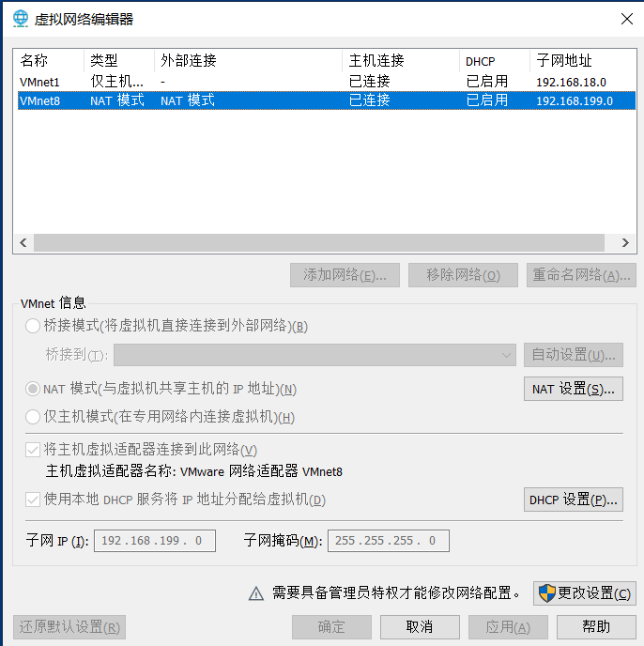Click the 添加网络(E)... button
This screenshot has height=646, width=644.
pyautogui.click(x=345, y=275)
